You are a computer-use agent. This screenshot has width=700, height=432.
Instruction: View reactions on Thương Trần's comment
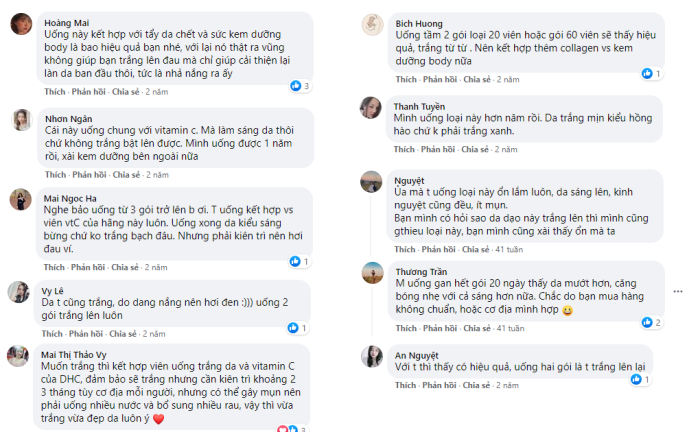pyautogui.click(x=654, y=321)
